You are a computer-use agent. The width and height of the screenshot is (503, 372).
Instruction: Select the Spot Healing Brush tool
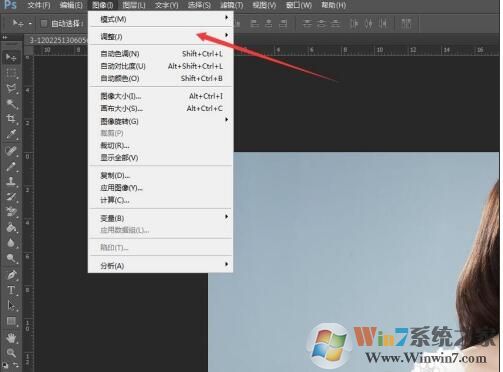[11, 151]
